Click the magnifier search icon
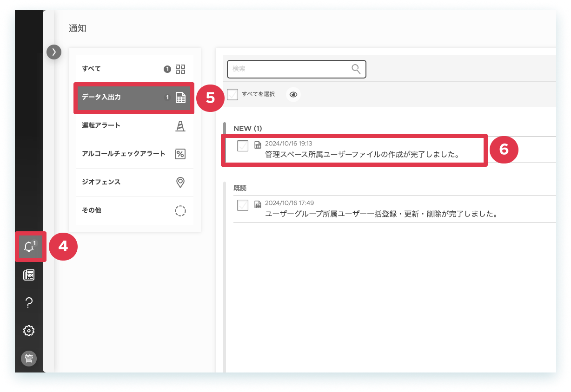This screenshot has width=571, height=392. click(356, 69)
